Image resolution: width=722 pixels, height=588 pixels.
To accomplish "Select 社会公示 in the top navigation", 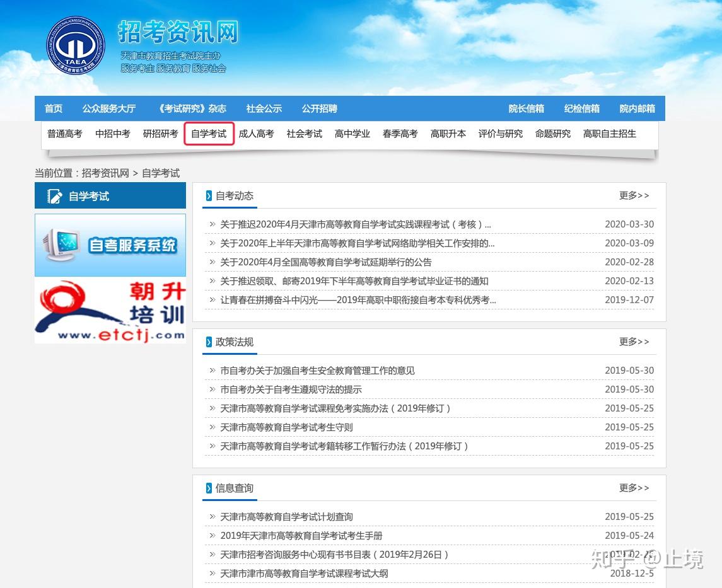I will [x=264, y=108].
